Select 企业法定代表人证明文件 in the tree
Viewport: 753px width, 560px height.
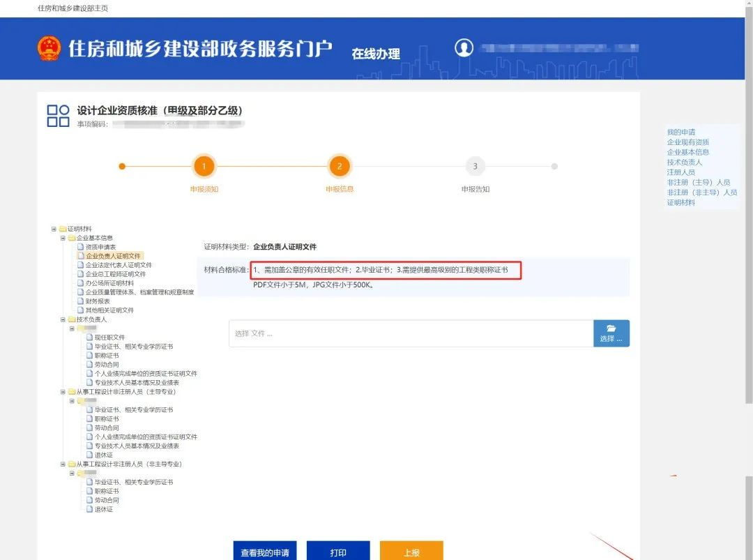pyautogui.click(x=119, y=265)
